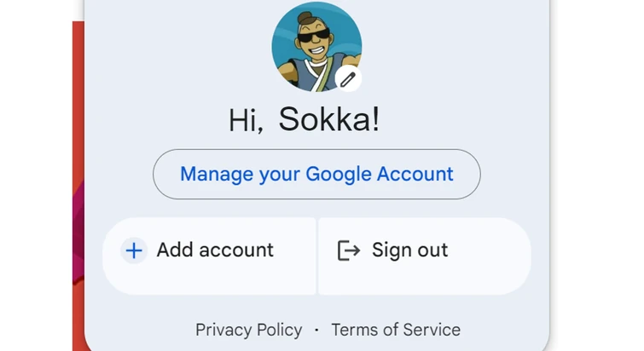644x351 pixels.
Task: Click the sign-out arrow icon
Action: coord(349,250)
